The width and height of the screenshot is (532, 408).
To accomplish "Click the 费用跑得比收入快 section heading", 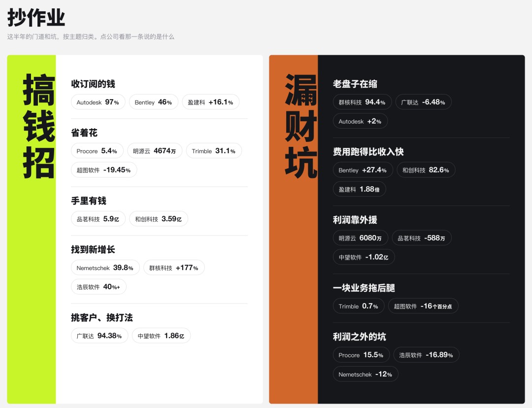I will pos(368,152).
